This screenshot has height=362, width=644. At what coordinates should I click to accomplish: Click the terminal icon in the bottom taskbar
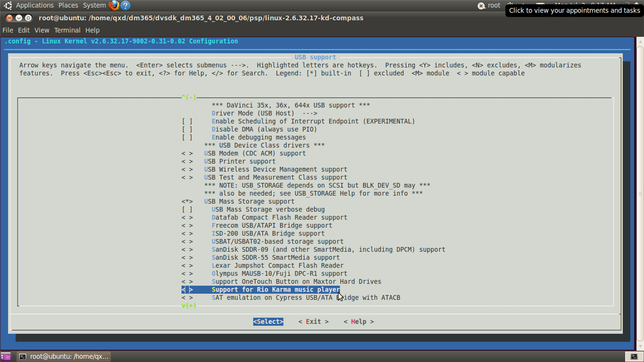(23, 356)
